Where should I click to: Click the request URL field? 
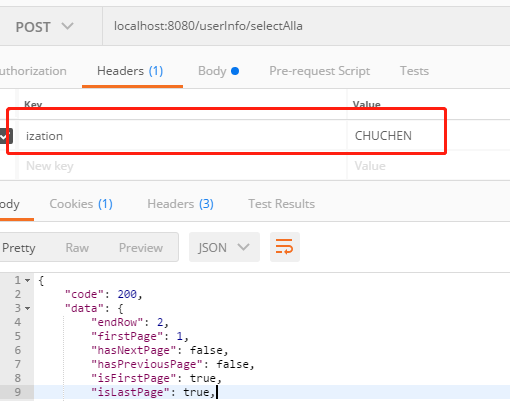pos(306,26)
